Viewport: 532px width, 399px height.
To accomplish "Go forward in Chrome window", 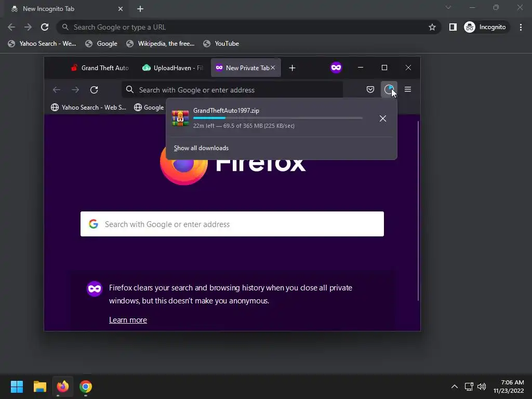I will (x=28, y=27).
